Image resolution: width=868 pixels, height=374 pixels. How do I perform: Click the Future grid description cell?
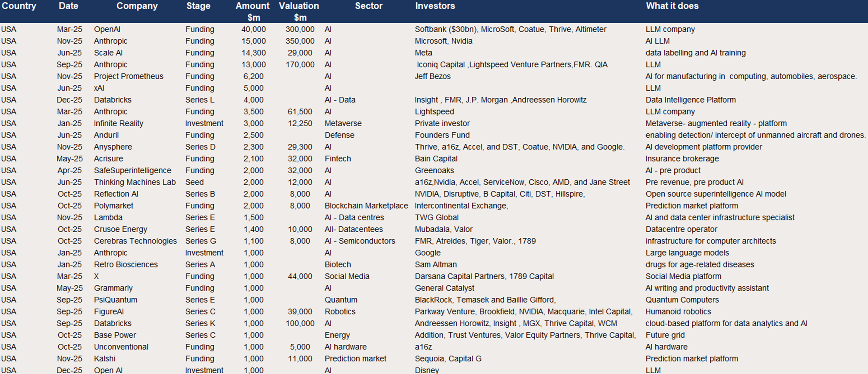[x=665, y=335]
